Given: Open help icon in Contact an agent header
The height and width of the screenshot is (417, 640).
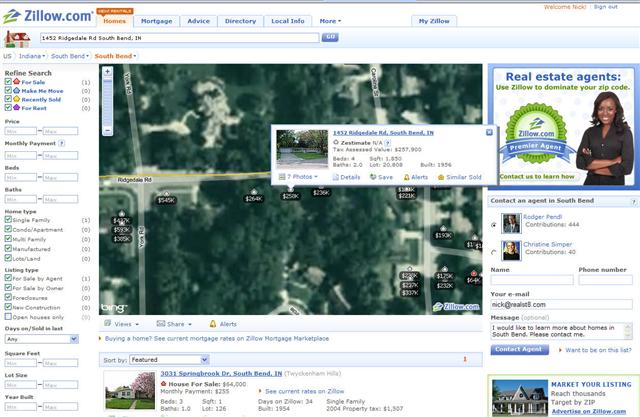Looking at the screenshot, I should [x=634, y=201].
